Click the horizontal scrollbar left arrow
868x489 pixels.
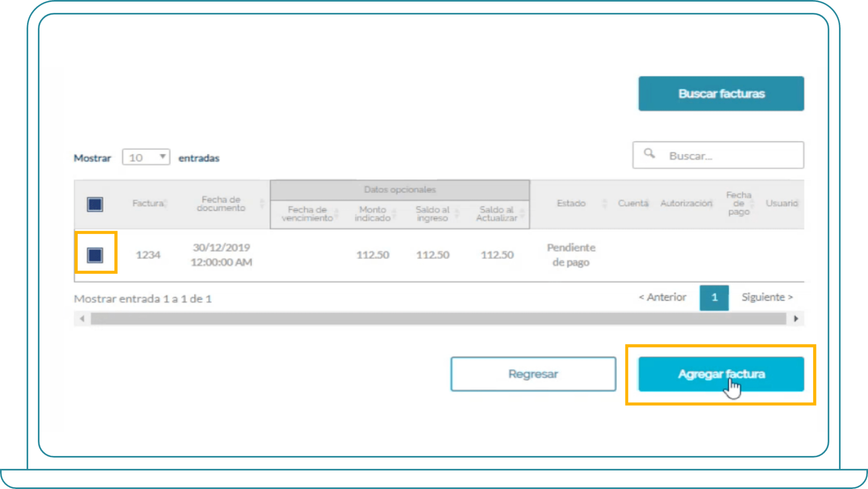point(82,319)
